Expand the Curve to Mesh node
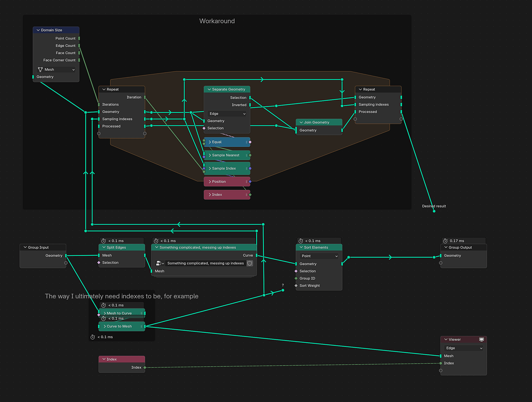Viewport: 532px width, 402px height. pos(104,326)
